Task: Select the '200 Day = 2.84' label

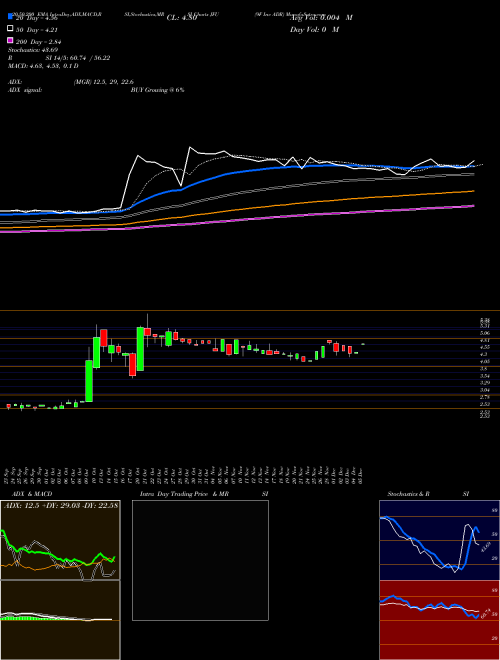Action: [x=39, y=41]
